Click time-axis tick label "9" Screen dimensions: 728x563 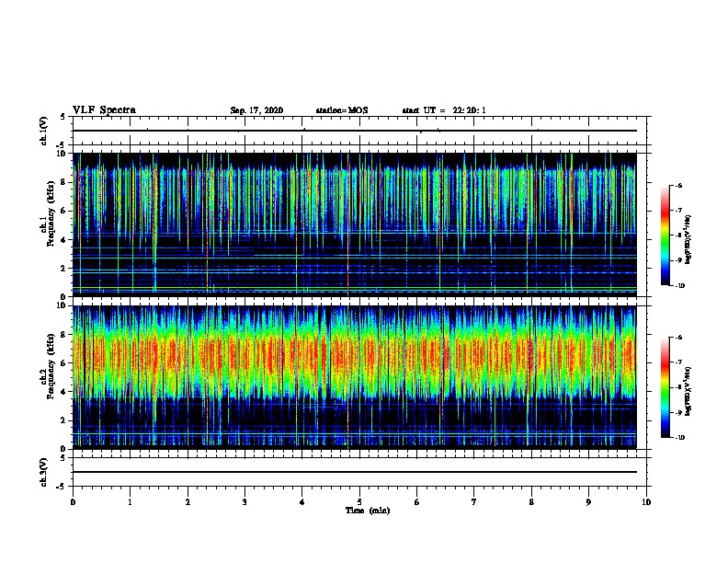tap(588, 501)
